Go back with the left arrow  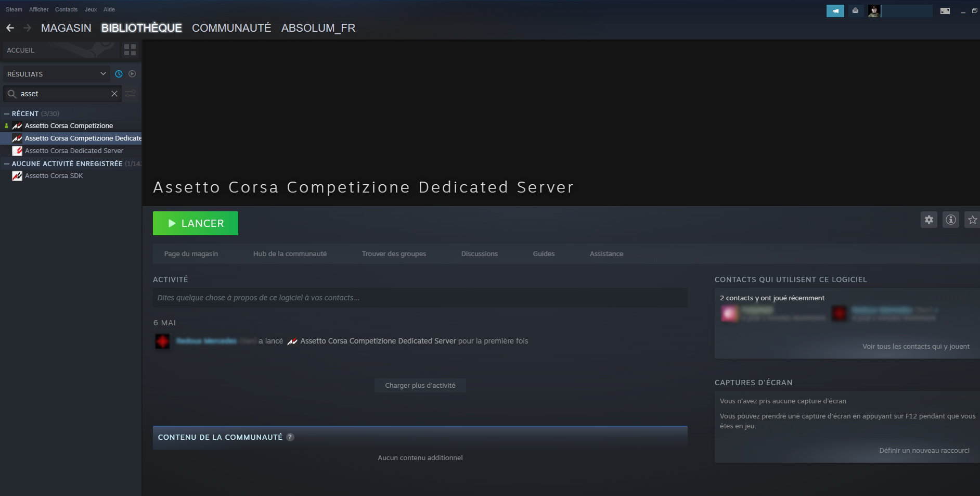tap(10, 28)
